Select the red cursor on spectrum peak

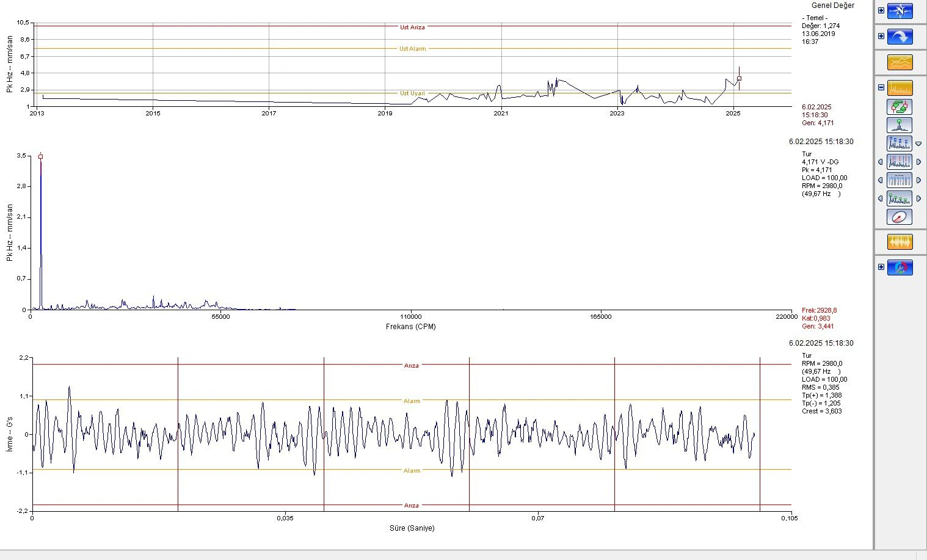click(x=41, y=157)
